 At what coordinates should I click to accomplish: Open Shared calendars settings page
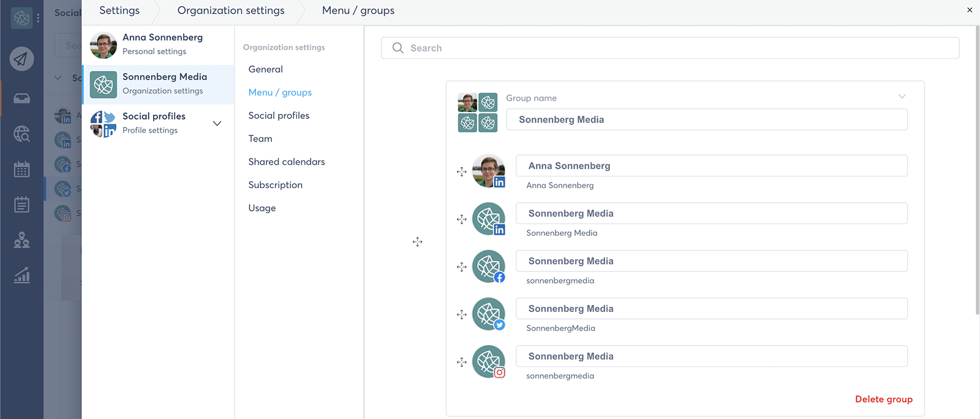point(287,162)
